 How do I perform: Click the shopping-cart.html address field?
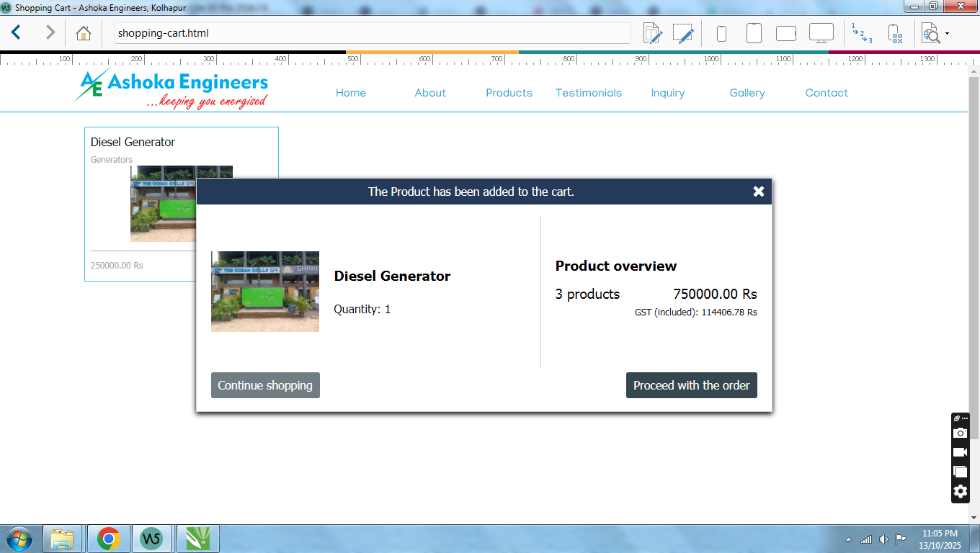372,33
